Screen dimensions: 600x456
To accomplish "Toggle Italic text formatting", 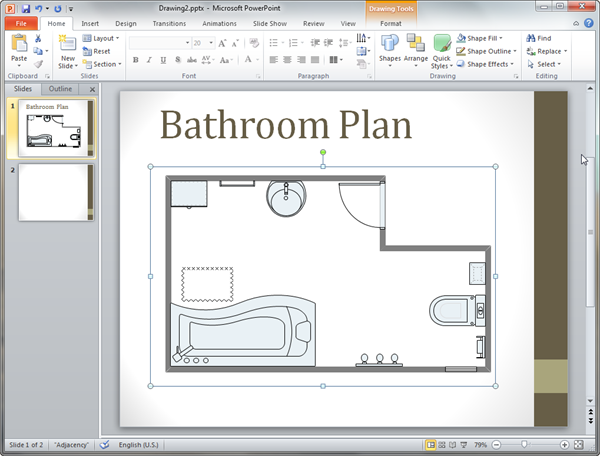I will coord(149,61).
